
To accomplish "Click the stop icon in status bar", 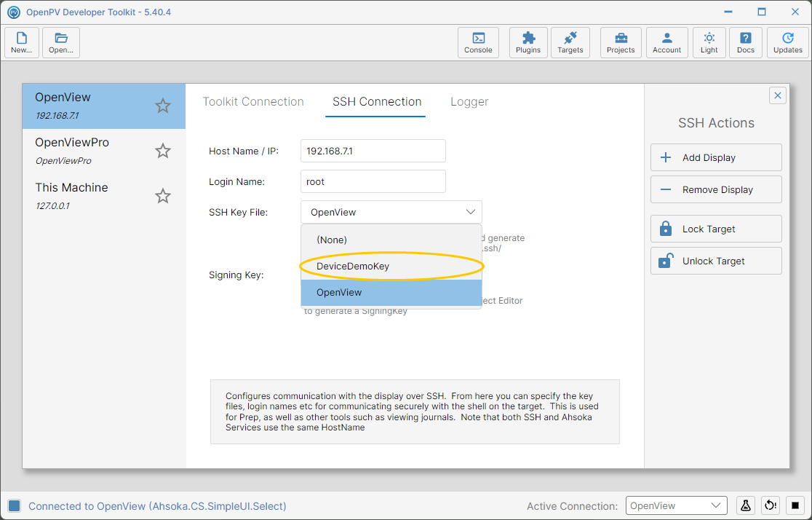I will [795, 505].
